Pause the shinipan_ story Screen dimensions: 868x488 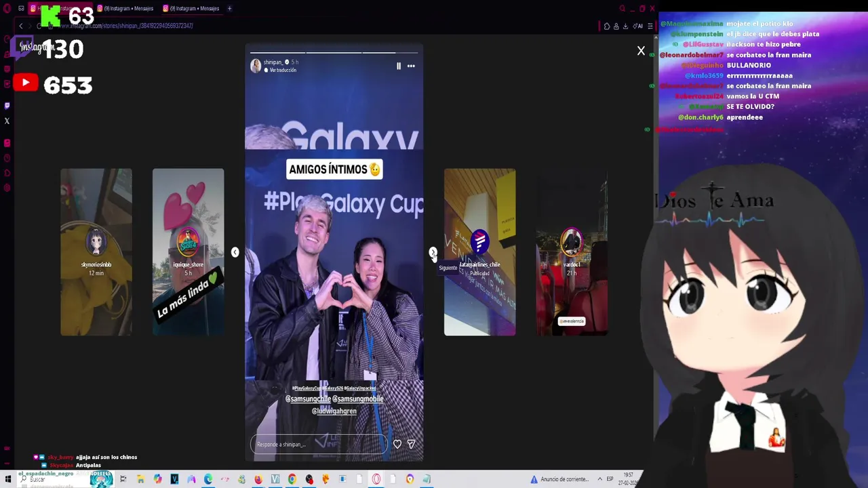pyautogui.click(x=399, y=66)
